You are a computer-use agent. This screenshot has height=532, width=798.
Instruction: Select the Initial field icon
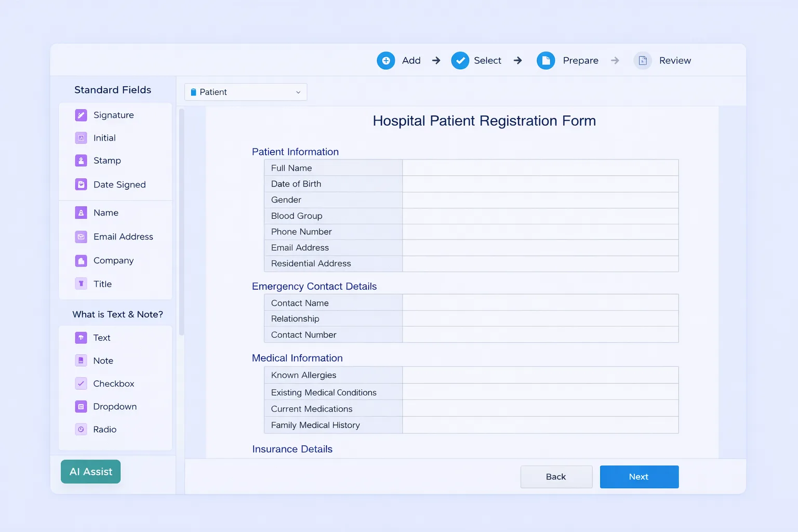pos(81,138)
